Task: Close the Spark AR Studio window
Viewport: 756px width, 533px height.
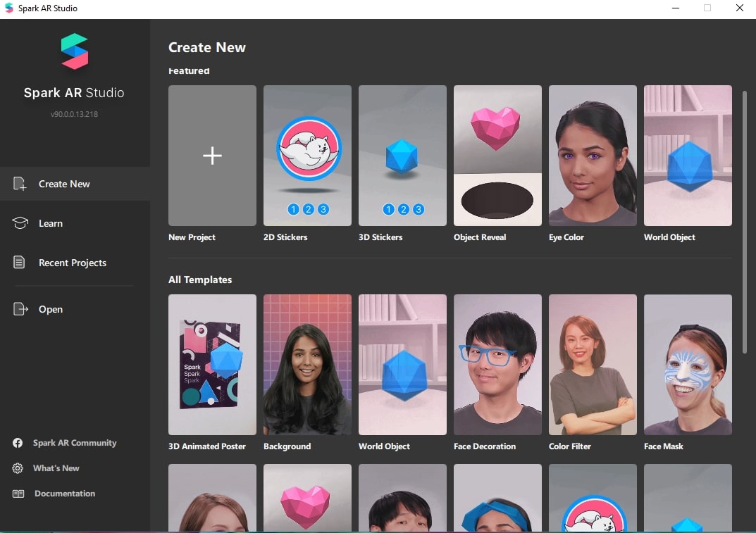Action: tap(740, 8)
